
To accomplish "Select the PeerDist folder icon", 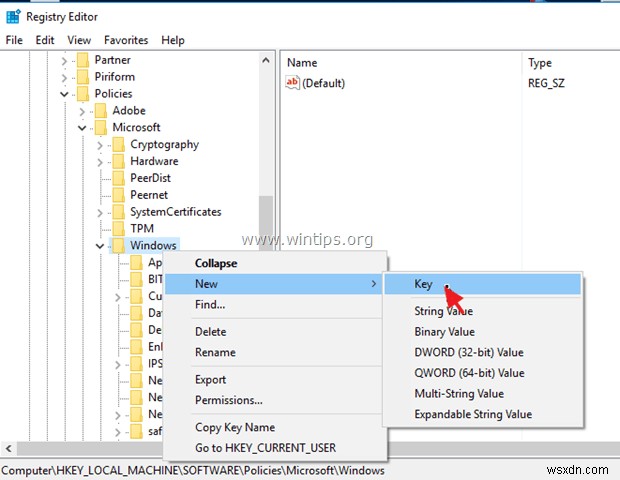I will (119, 178).
